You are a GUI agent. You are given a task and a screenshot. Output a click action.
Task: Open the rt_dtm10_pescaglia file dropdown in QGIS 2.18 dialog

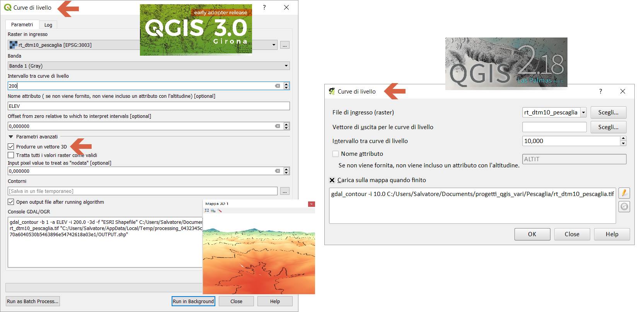(583, 113)
